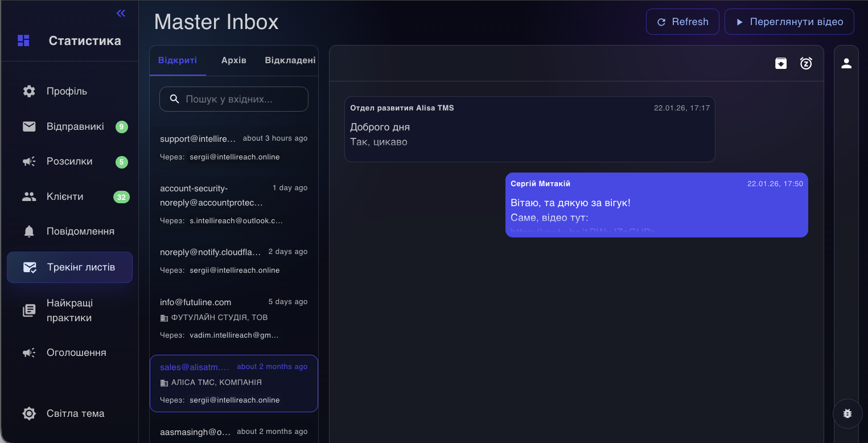Click the Refresh button

(682, 22)
